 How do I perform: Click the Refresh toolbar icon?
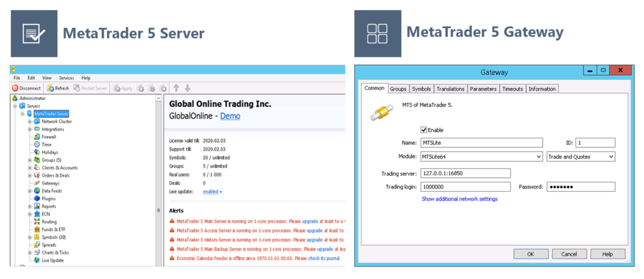click(50, 88)
